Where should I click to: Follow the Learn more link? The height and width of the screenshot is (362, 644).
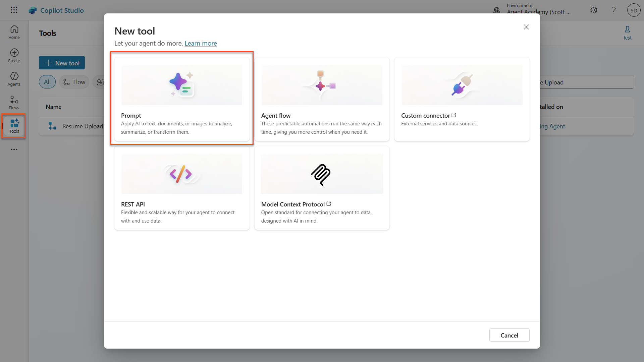tap(201, 43)
